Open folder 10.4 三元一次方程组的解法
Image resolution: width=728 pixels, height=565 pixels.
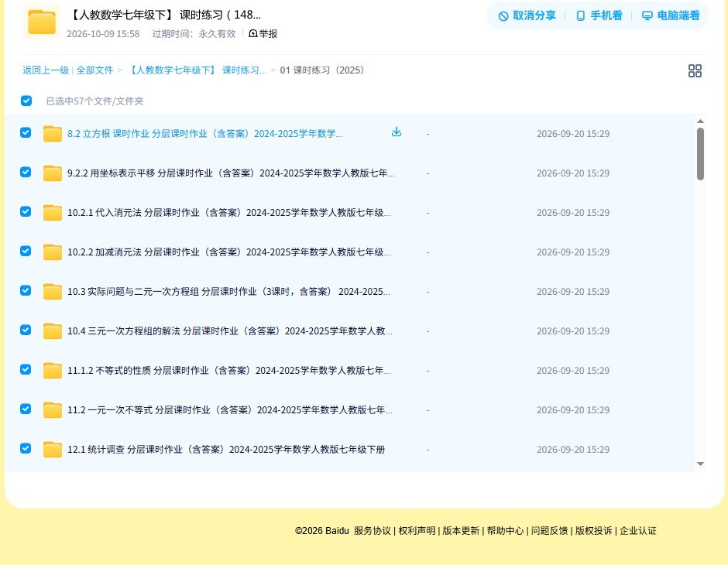point(230,330)
